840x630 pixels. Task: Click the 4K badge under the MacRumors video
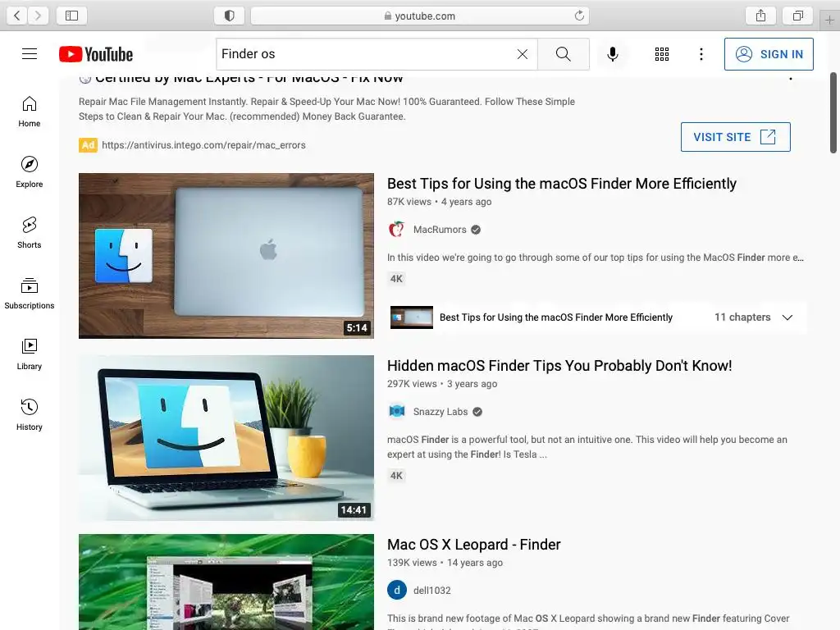click(396, 279)
